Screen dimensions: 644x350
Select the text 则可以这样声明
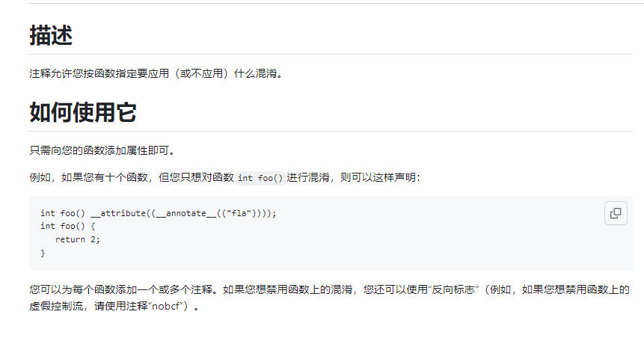tap(378, 177)
